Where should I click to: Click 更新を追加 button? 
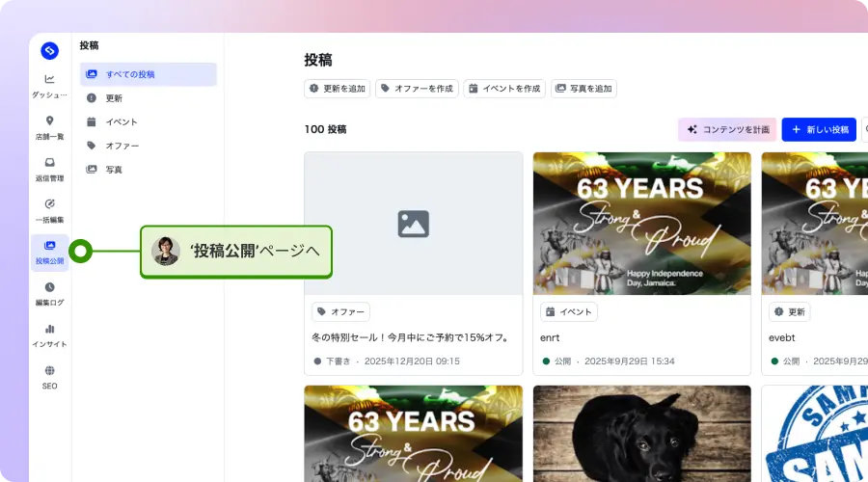pyautogui.click(x=338, y=89)
